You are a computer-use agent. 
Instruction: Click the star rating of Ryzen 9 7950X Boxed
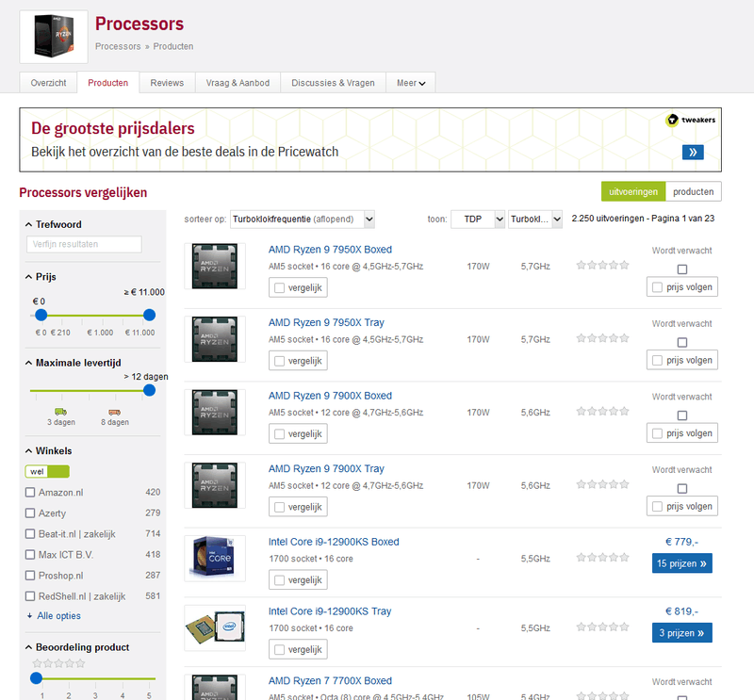(x=602, y=265)
